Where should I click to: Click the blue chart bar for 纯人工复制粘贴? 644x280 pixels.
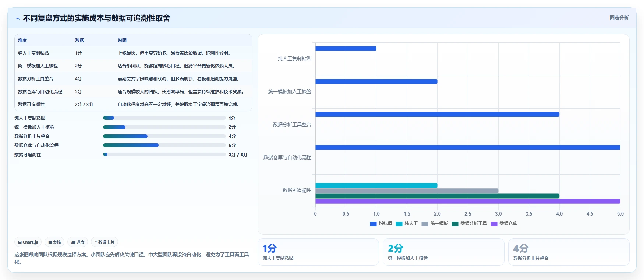(x=346, y=49)
